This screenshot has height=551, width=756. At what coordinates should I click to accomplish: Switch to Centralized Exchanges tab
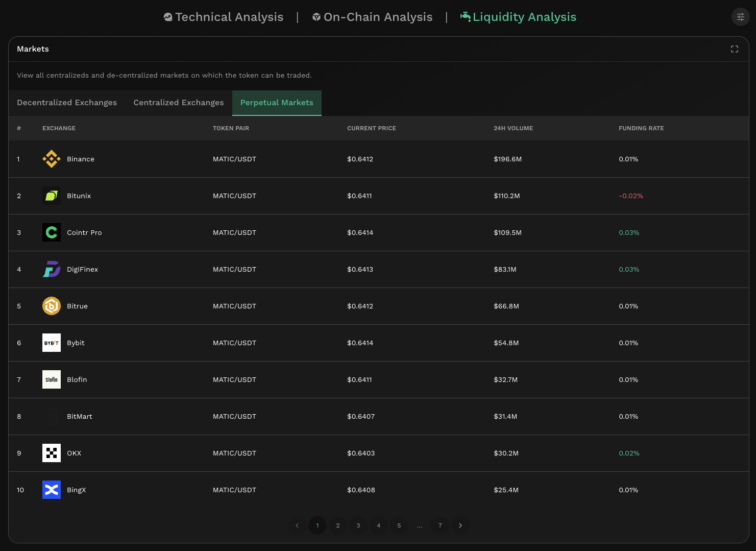[x=178, y=103]
